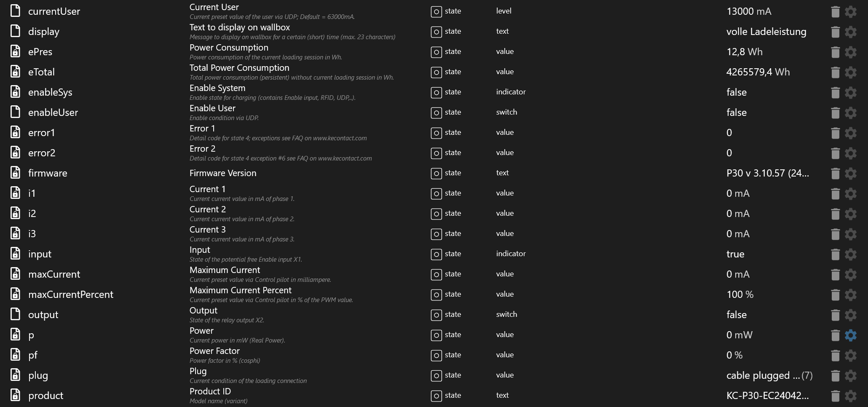The width and height of the screenshot is (868, 407).
Task: Click the display value 'volle Ladeleistung'
Action: click(766, 32)
